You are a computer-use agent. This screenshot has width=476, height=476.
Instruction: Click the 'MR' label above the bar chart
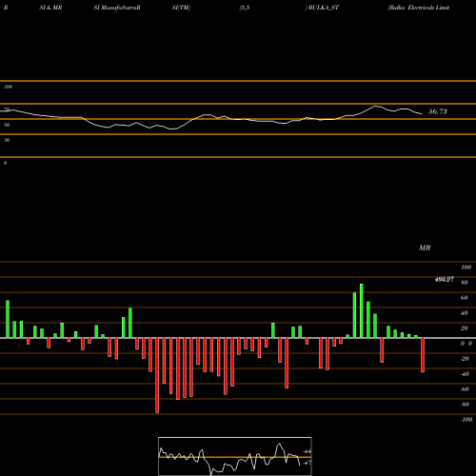(425, 248)
